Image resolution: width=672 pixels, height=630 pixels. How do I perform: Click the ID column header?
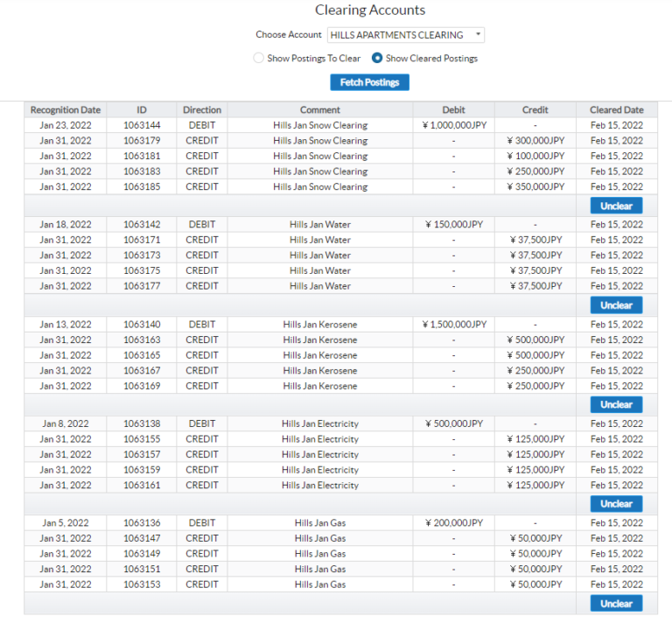point(142,110)
